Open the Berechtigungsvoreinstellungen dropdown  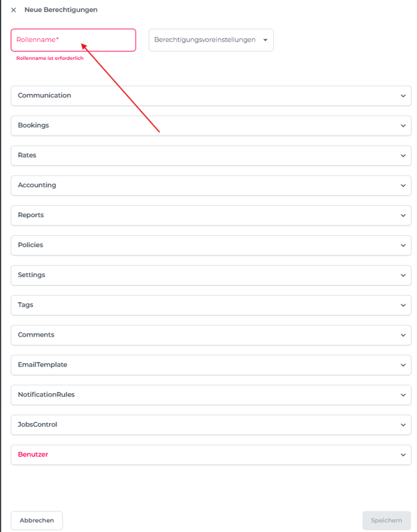coord(210,40)
